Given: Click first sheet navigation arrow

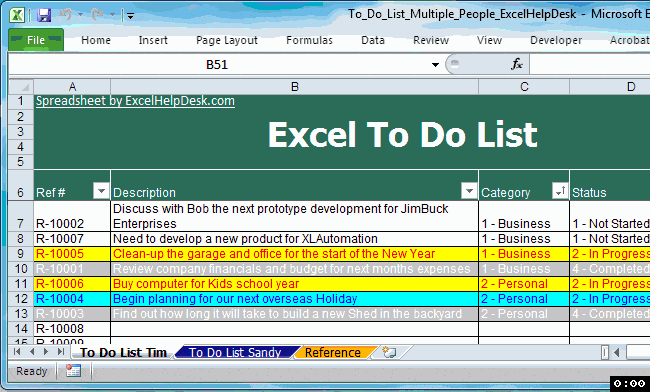Looking at the screenshot, I should [17, 352].
